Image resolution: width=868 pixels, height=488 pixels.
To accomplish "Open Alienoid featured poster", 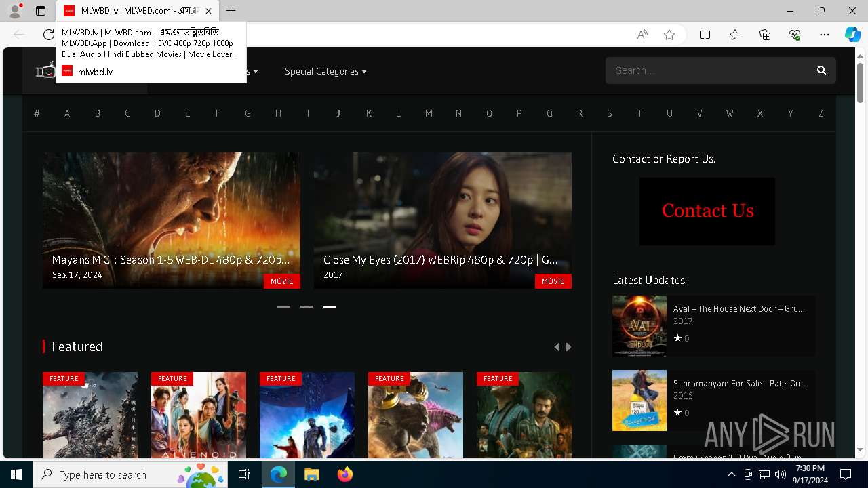I will tap(199, 415).
